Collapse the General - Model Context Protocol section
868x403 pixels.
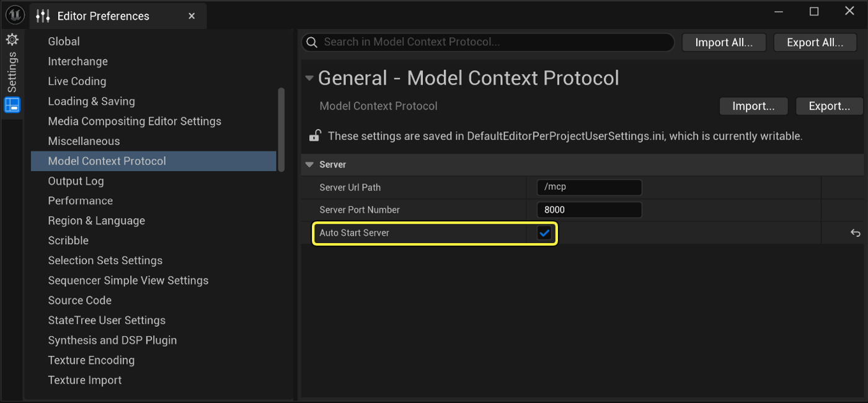pos(309,78)
